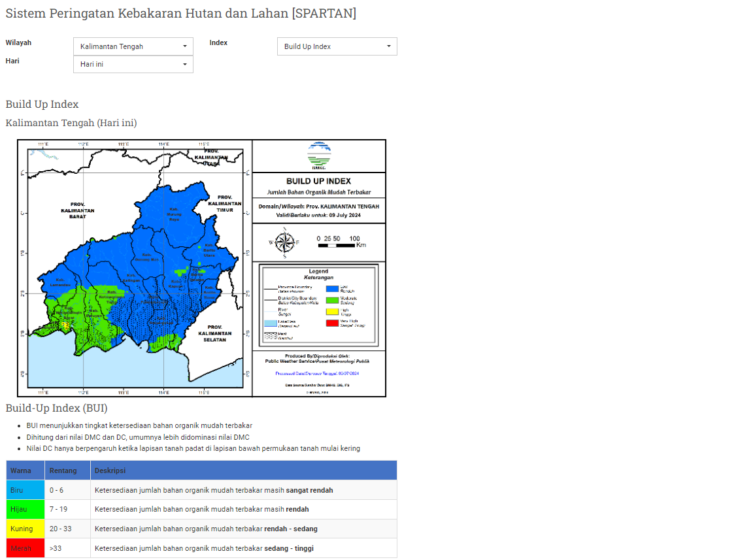The height and width of the screenshot is (560, 753).
Task: Click the Merah color cell in the table
Action: tap(25, 548)
